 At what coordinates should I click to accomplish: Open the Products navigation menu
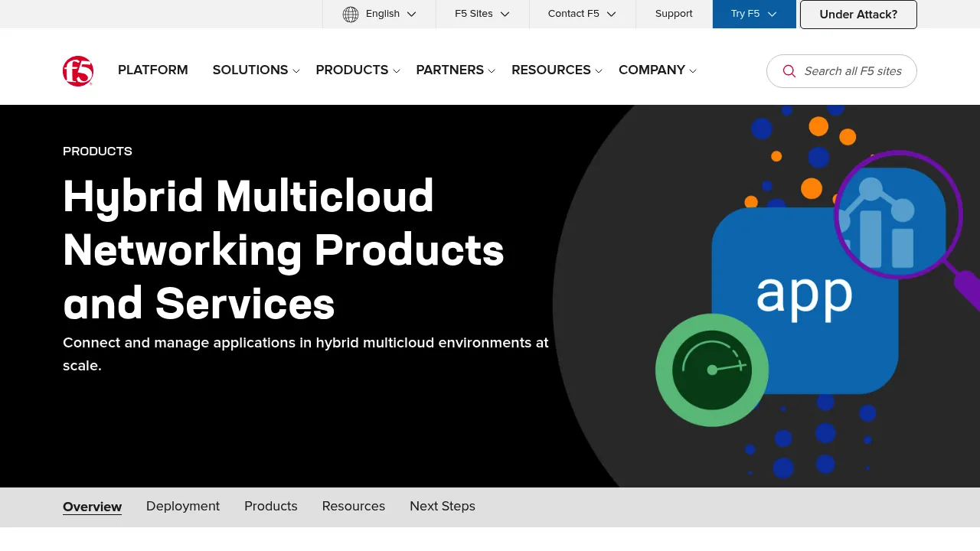[358, 70]
